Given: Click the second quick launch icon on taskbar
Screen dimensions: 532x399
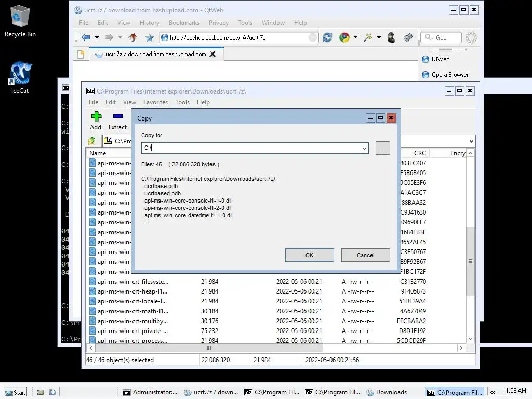Looking at the screenshot, I should 52,392.
